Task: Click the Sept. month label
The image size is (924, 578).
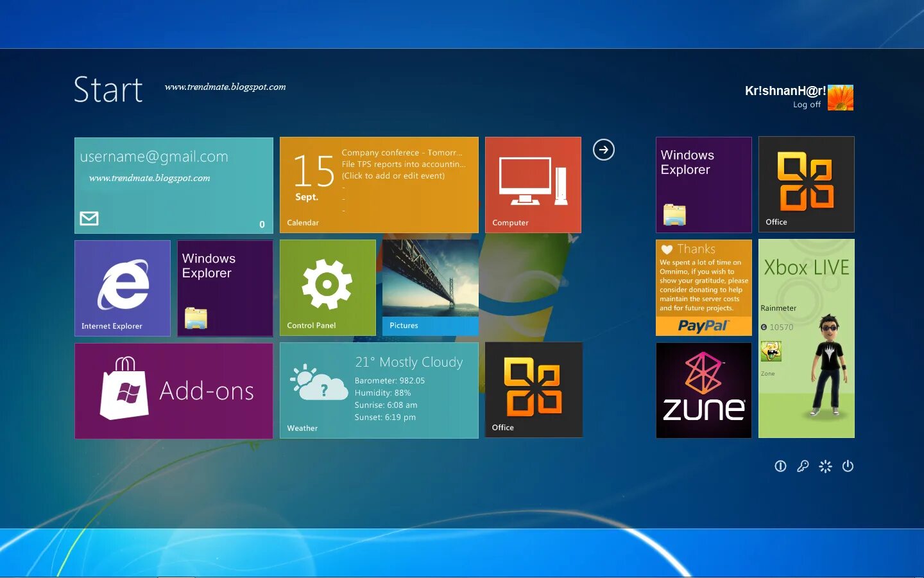Action: tap(307, 197)
